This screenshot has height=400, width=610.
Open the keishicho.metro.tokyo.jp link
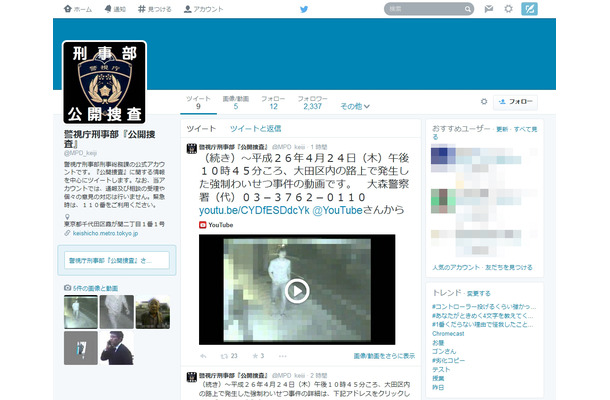pyautogui.click(x=105, y=233)
